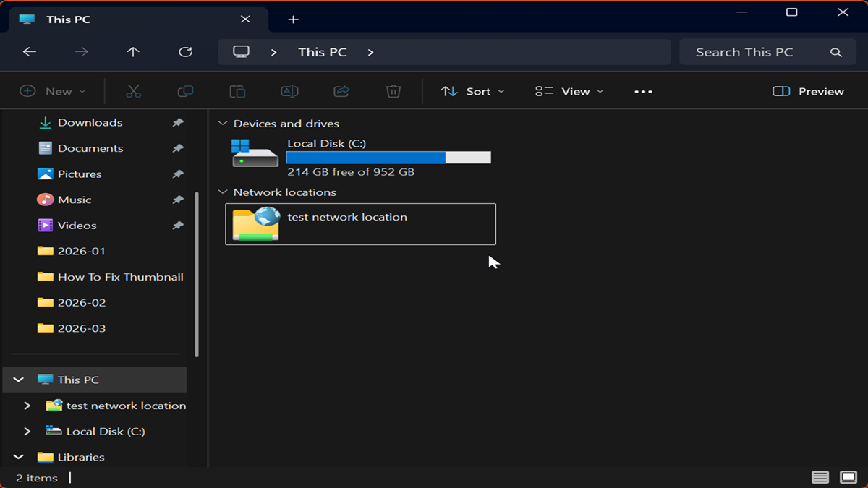Expand Local Disk (C:) in sidebar tree
The image size is (868, 488).
pyautogui.click(x=27, y=431)
